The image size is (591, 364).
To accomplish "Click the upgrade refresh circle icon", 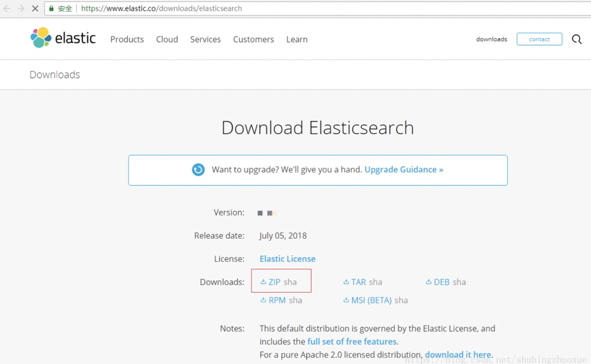I will pyautogui.click(x=198, y=170).
